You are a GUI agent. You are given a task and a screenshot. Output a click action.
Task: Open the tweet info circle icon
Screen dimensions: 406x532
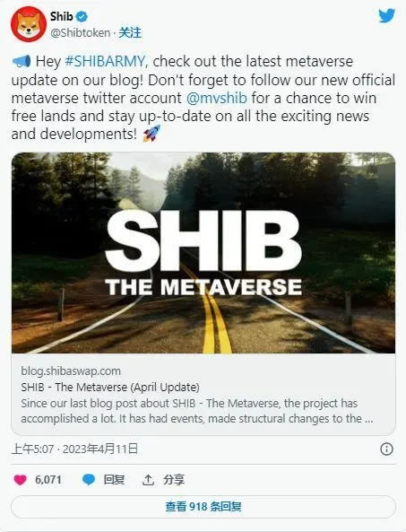click(x=386, y=449)
